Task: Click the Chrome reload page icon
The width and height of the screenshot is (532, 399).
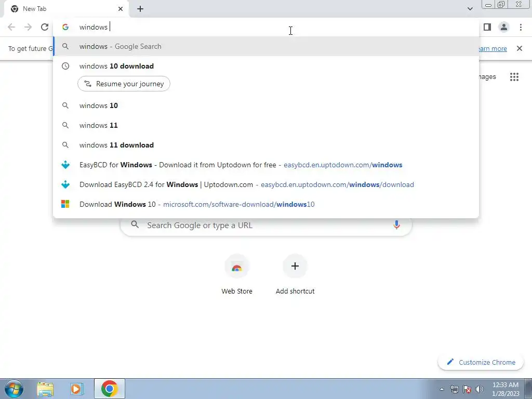Action: tap(45, 27)
